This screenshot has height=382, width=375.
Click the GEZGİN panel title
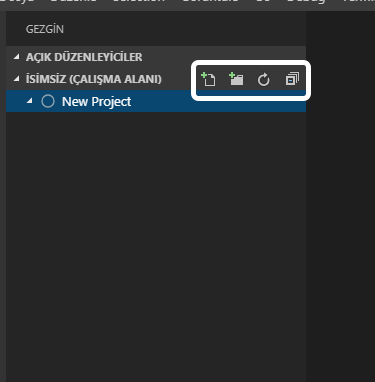click(45, 29)
